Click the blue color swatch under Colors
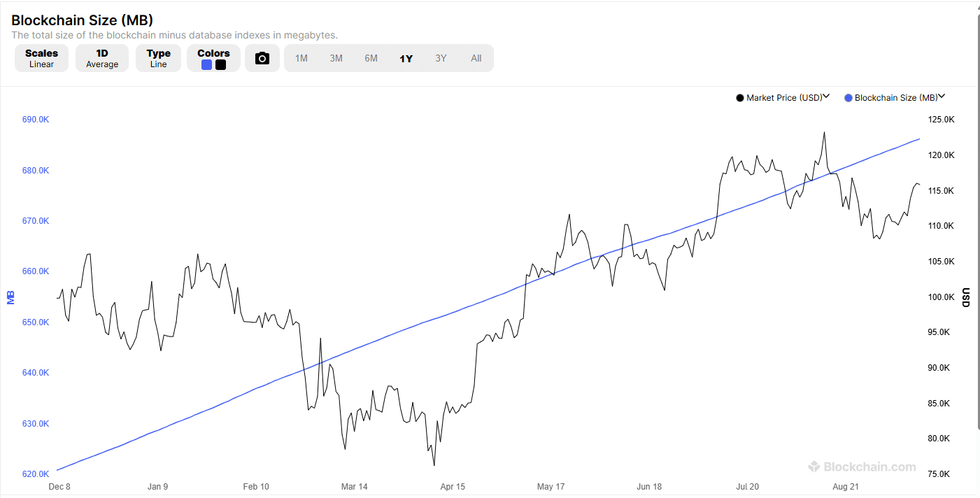 pos(206,64)
